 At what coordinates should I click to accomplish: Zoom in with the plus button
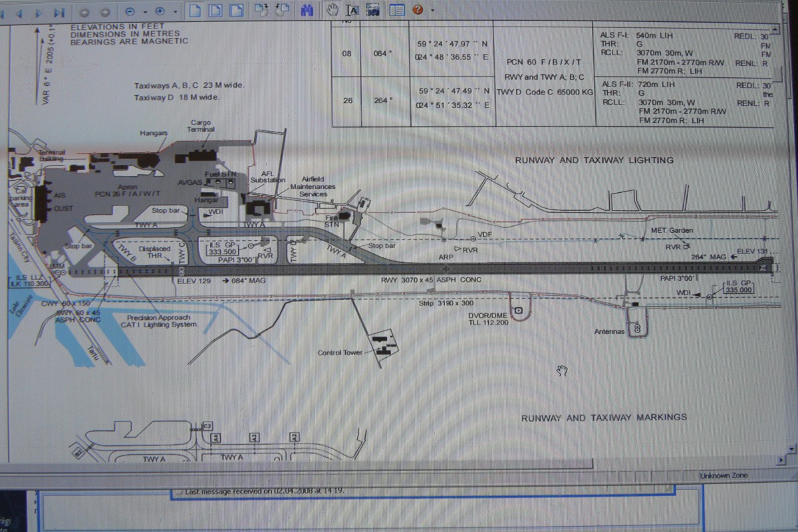click(160, 11)
